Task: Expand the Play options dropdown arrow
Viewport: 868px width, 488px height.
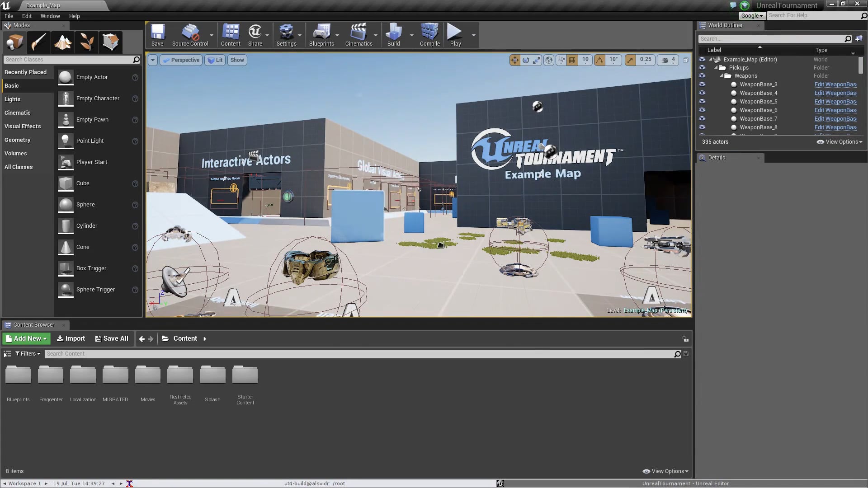Action: point(473,35)
